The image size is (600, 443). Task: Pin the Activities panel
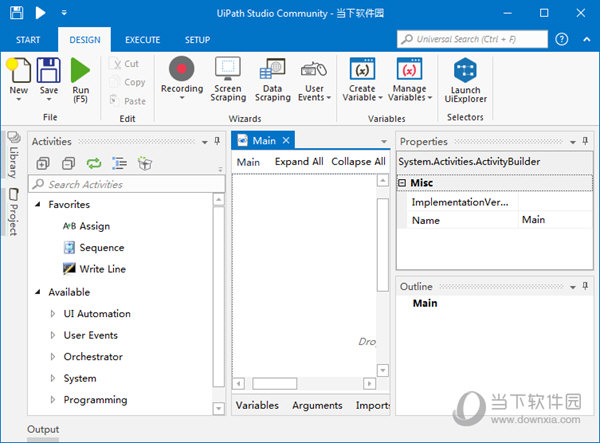click(217, 141)
